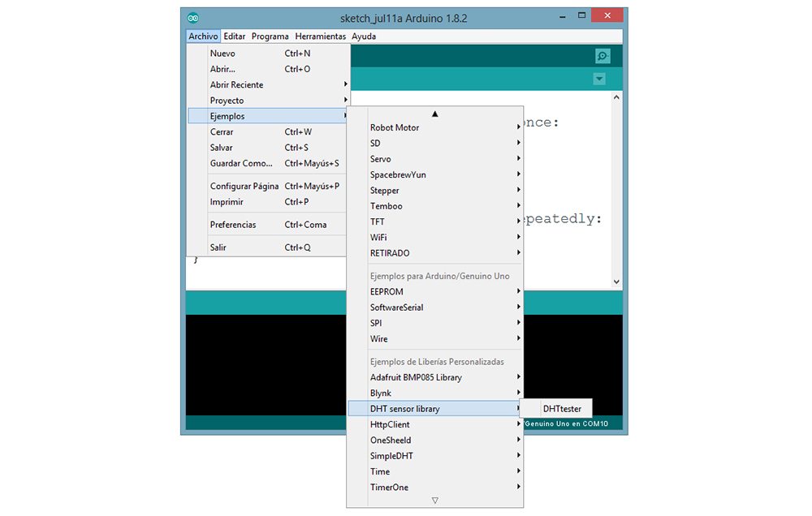The width and height of the screenshot is (812, 516).
Task: Open the Ayuda menu
Action: click(364, 37)
